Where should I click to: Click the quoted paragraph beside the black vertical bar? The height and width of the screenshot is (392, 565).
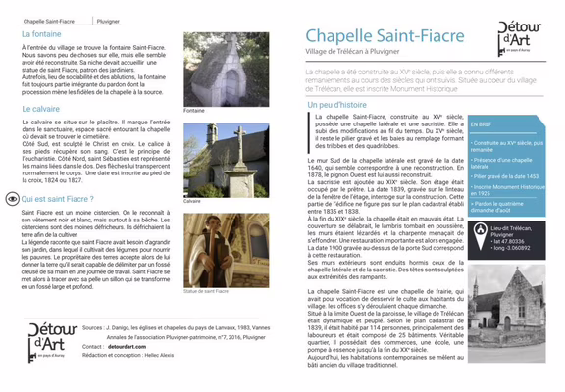tap(389, 131)
